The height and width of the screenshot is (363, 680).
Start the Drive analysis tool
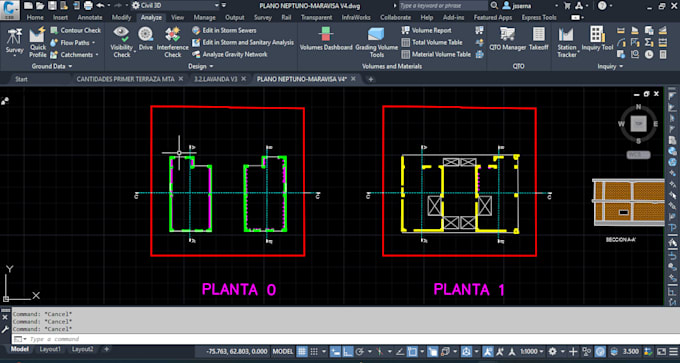point(146,39)
